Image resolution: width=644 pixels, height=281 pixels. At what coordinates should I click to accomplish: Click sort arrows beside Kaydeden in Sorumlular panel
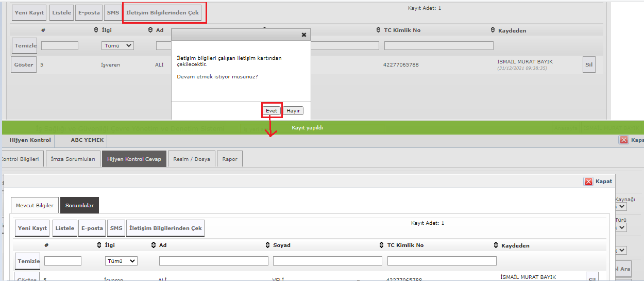(x=496, y=245)
